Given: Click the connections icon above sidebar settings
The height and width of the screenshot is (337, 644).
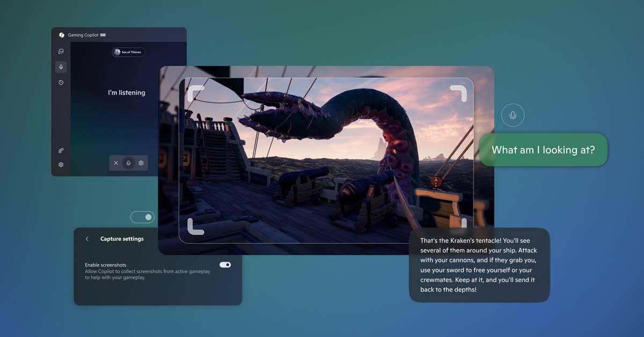Looking at the screenshot, I should point(61,150).
